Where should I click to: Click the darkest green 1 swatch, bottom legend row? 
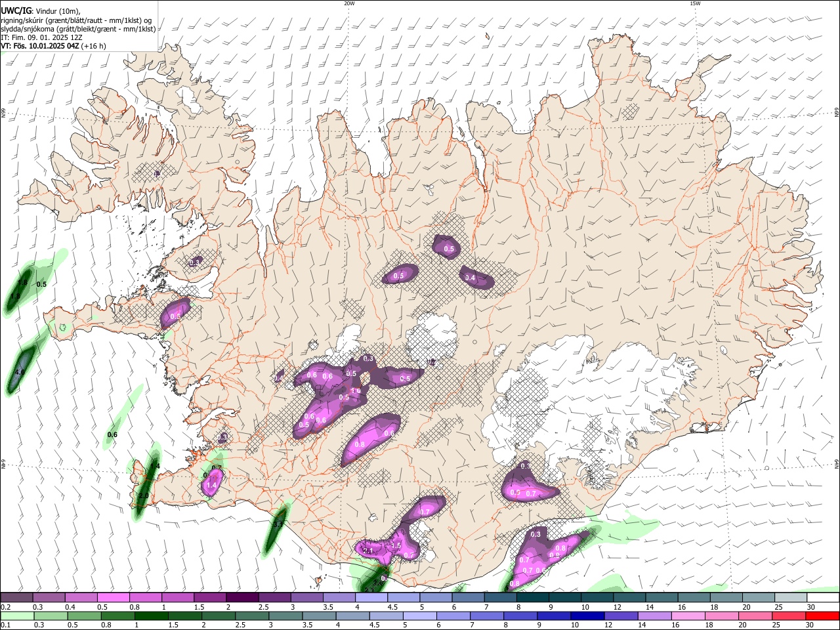[x=151, y=616]
